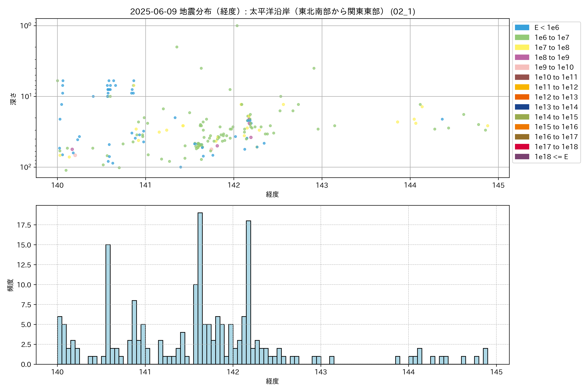Click the red '1e17 to 1e18' legend swatch
Screen dimensions: 588x392
522,147
